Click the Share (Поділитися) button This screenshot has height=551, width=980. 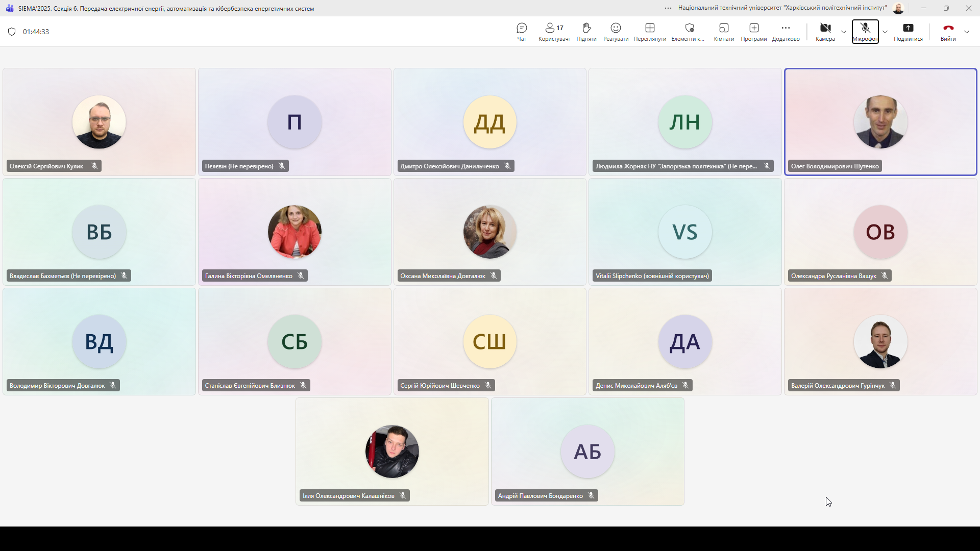pyautogui.click(x=908, y=32)
